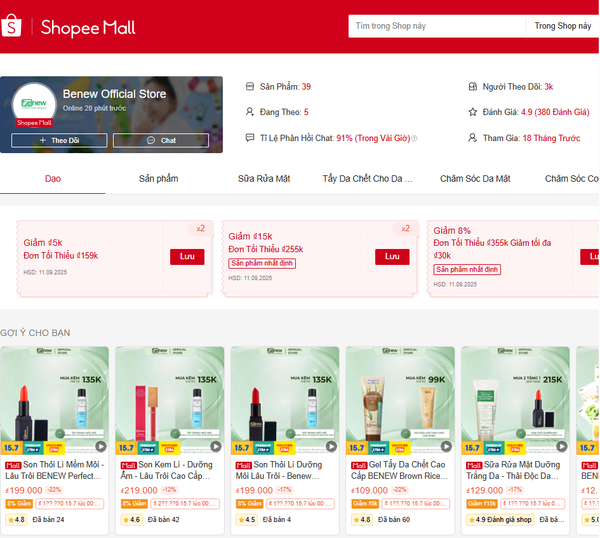Click the rating text '4.9 (380 Đánh Giá)'
Screen dimensions: 600x538
point(555,112)
